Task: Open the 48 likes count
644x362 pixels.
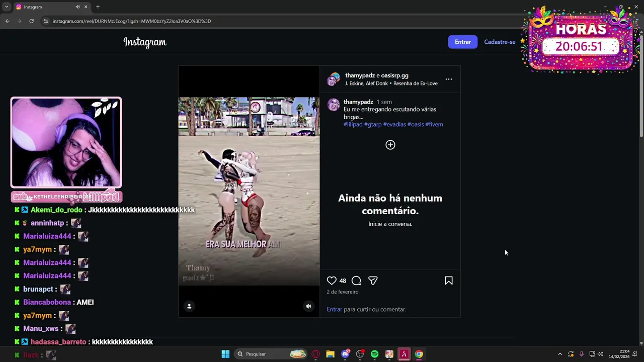Action: [343, 281]
